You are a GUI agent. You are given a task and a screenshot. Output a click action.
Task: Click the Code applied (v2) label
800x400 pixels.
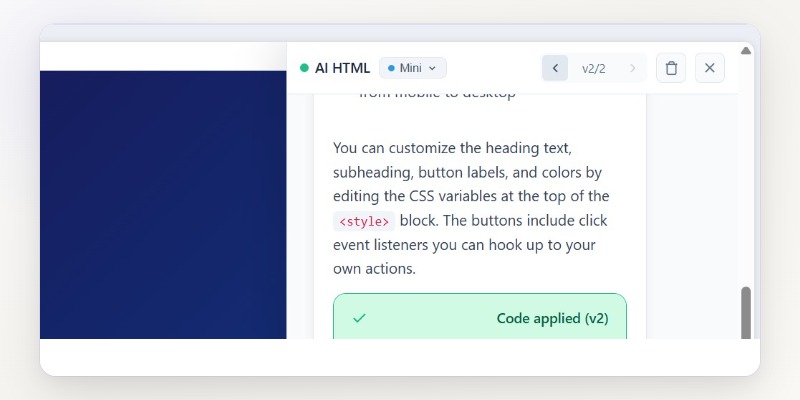tap(552, 318)
